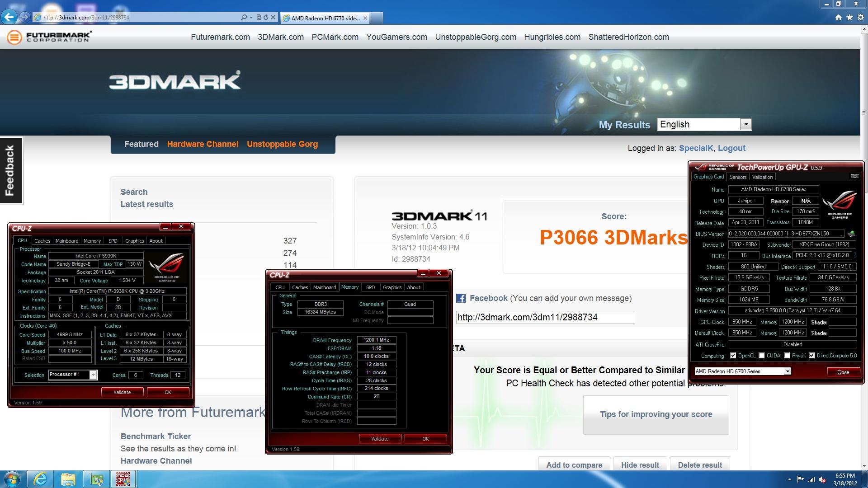868x488 pixels.
Task: Refresh the page with the reload icon
Action: tap(266, 18)
